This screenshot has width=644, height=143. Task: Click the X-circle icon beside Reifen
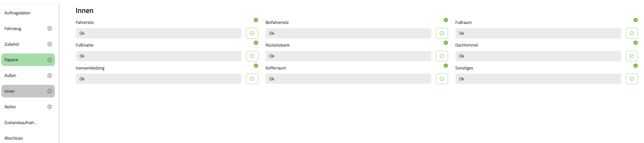tap(50, 107)
